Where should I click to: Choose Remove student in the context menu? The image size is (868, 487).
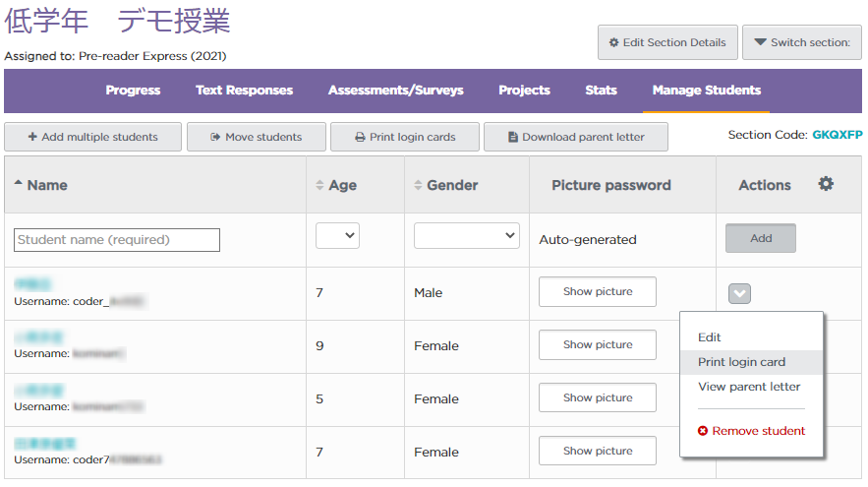click(751, 431)
